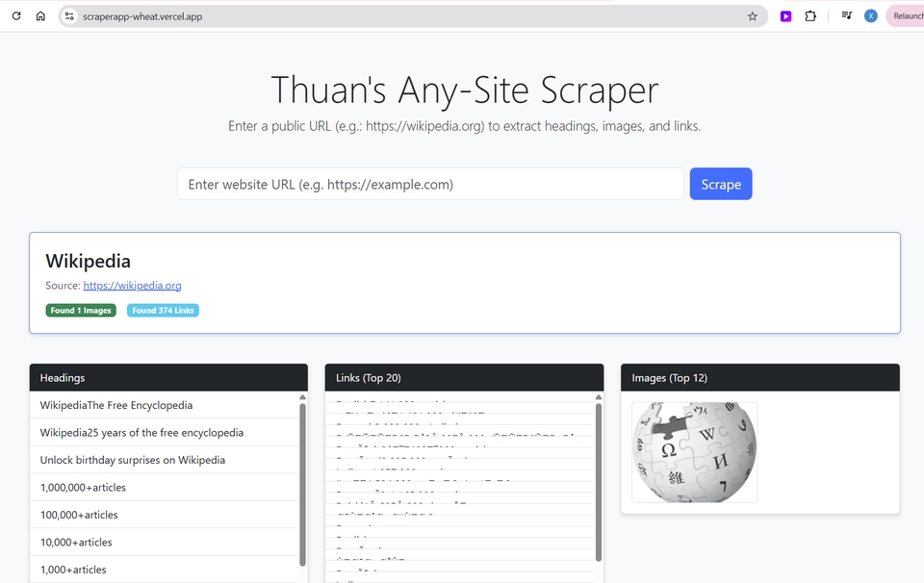The width and height of the screenshot is (924, 583).
Task: Open site information icon in address bar
Action: (x=69, y=16)
